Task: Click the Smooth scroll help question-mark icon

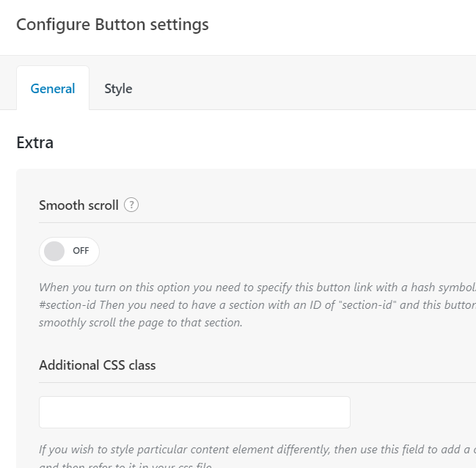Action: [131, 205]
